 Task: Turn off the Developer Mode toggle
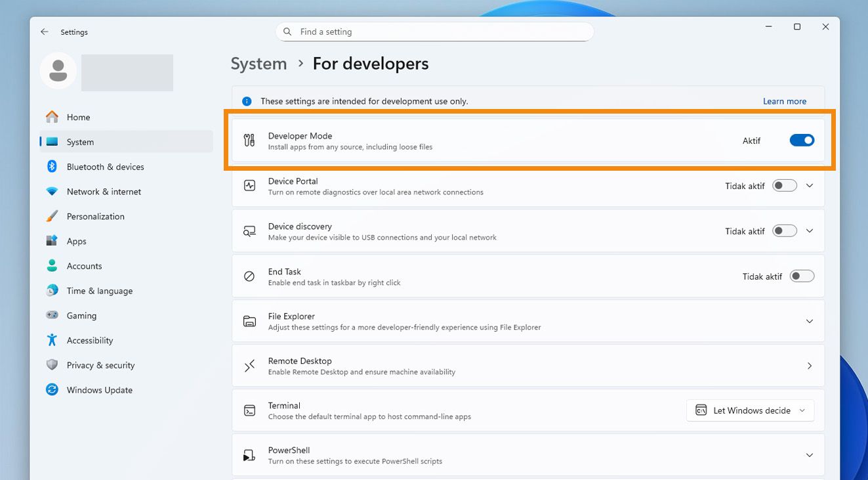(802, 140)
